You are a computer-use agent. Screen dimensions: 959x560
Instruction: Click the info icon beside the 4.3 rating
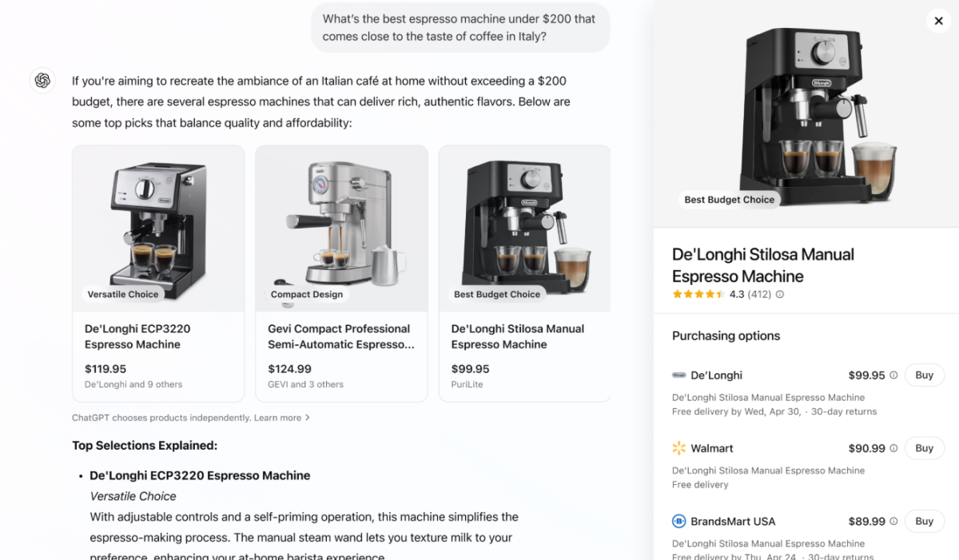pyautogui.click(x=780, y=294)
